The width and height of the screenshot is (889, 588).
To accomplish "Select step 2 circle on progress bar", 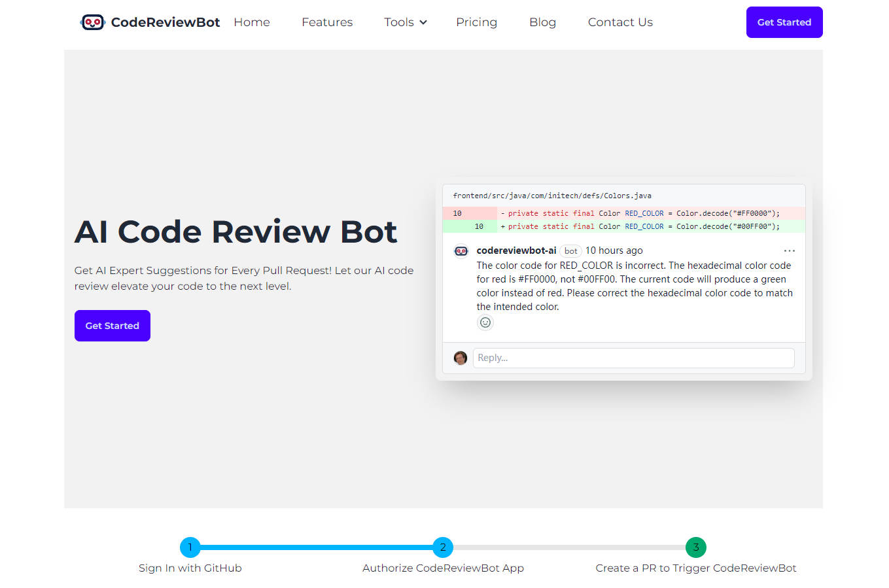I will click(x=443, y=547).
